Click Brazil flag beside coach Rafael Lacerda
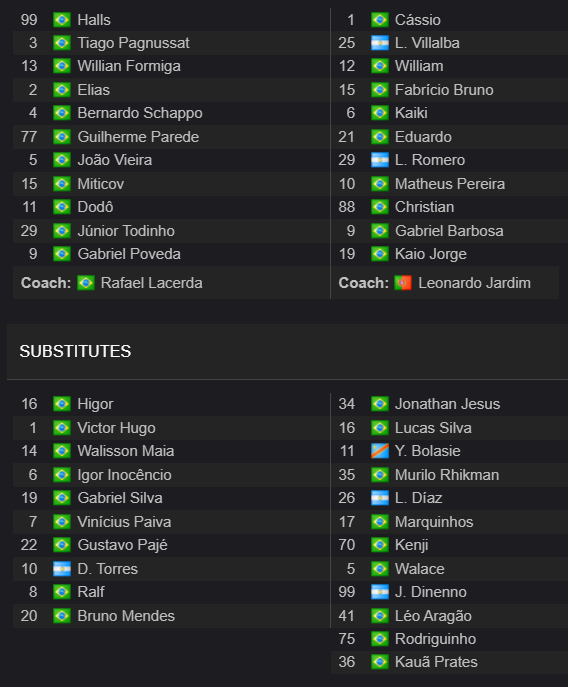Screen dimensions: 568x687 click(86, 283)
